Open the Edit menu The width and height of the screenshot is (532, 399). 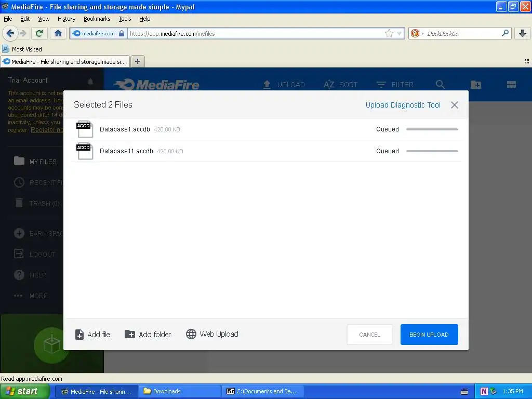pos(25,19)
